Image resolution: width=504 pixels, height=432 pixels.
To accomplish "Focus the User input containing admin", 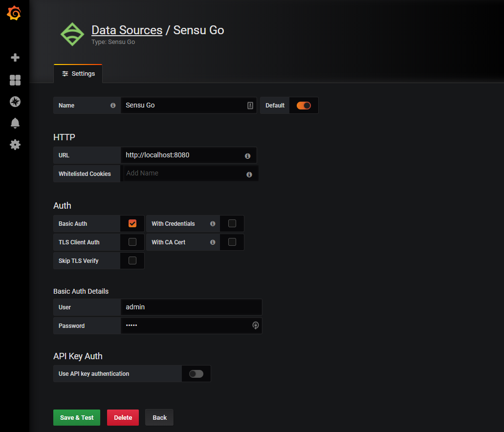I will tap(191, 307).
